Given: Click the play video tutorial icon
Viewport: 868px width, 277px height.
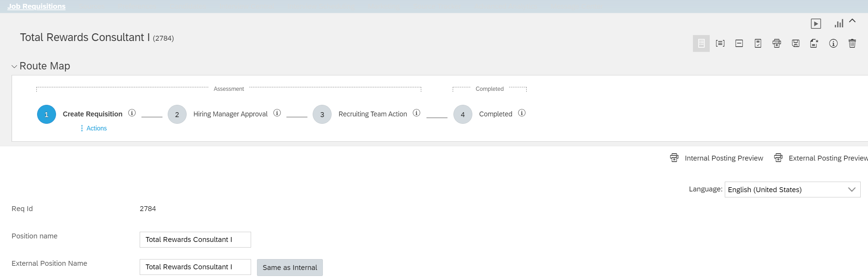Looking at the screenshot, I should 816,24.
